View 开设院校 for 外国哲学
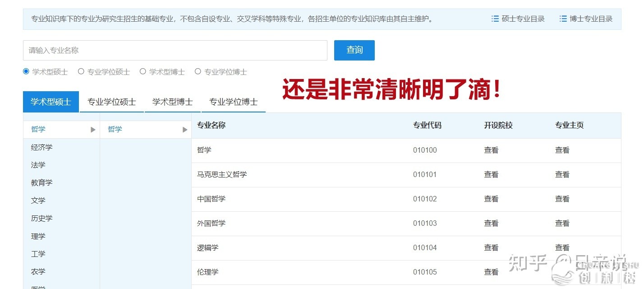This screenshot has width=644, height=289. point(491,223)
